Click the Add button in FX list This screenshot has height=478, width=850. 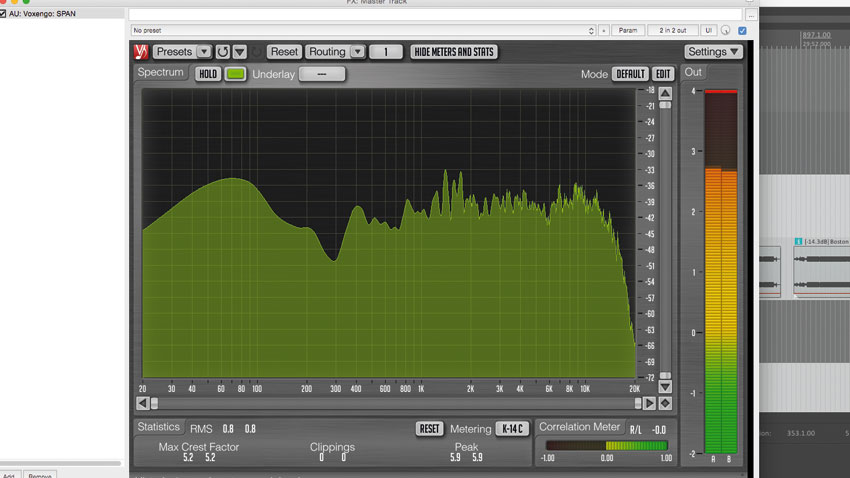(x=9, y=475)
